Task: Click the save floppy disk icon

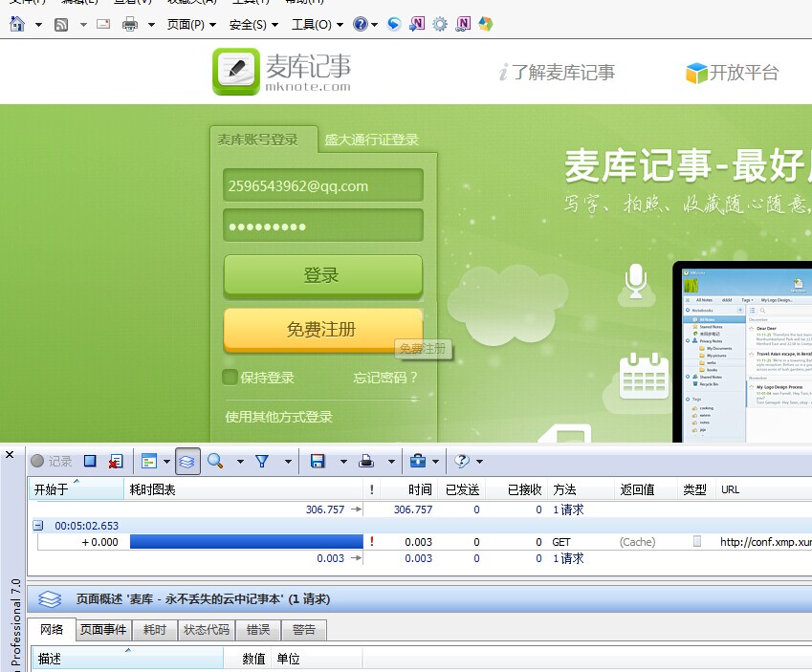Action: (x=318, y=461)
